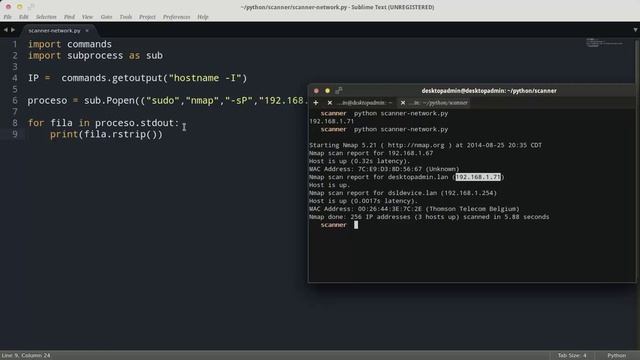The width and height of the screenshot is (640, 360).
Task: Click 'for fila in proceso.stdout:' line
Action: tap(103, 123)
